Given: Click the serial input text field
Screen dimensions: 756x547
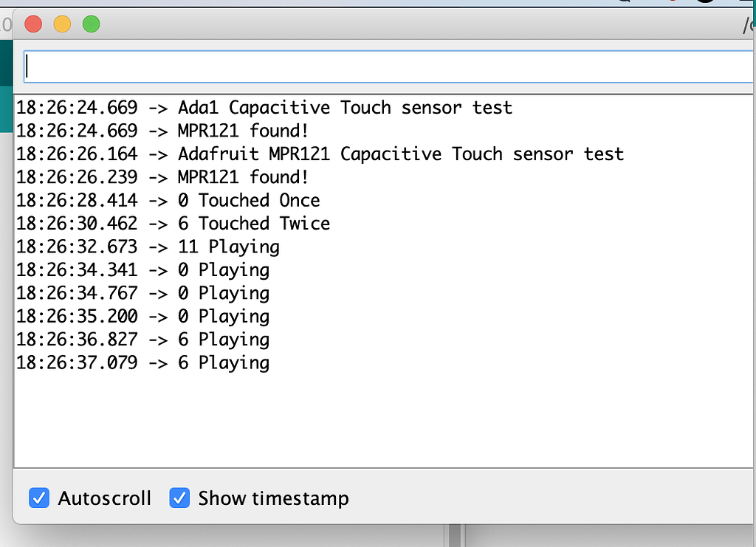Looking at the screenshot, I should tap(388, 66).
